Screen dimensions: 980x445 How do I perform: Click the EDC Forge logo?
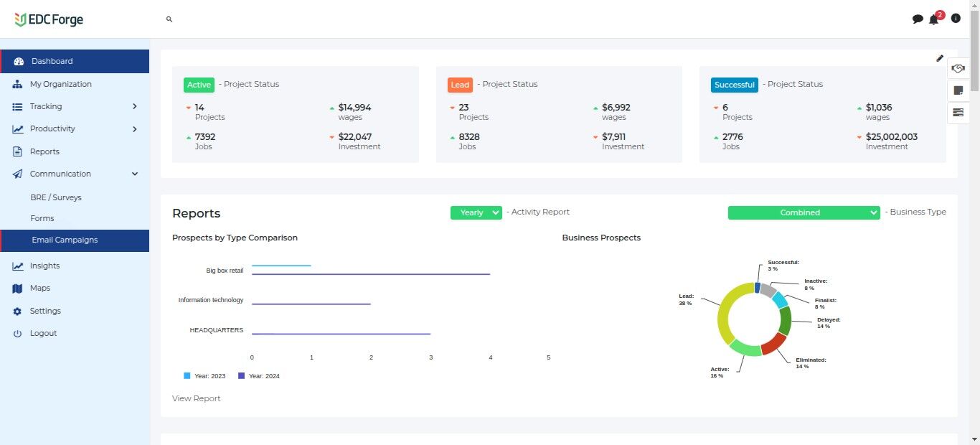49,19
